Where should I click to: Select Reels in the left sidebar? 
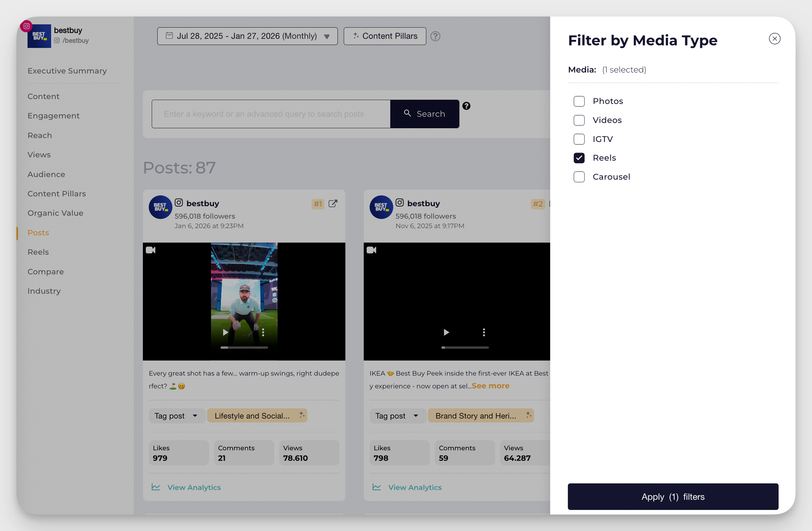pos(38,252)
